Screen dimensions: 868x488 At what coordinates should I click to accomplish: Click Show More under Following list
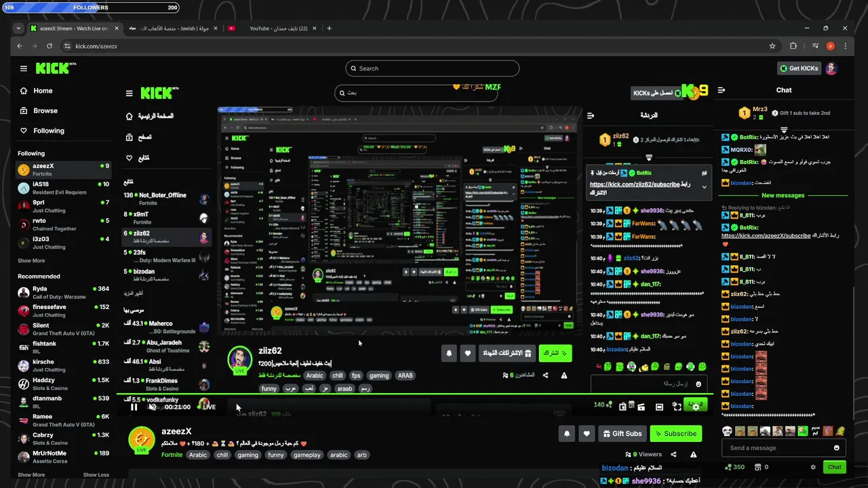point(31,261)
